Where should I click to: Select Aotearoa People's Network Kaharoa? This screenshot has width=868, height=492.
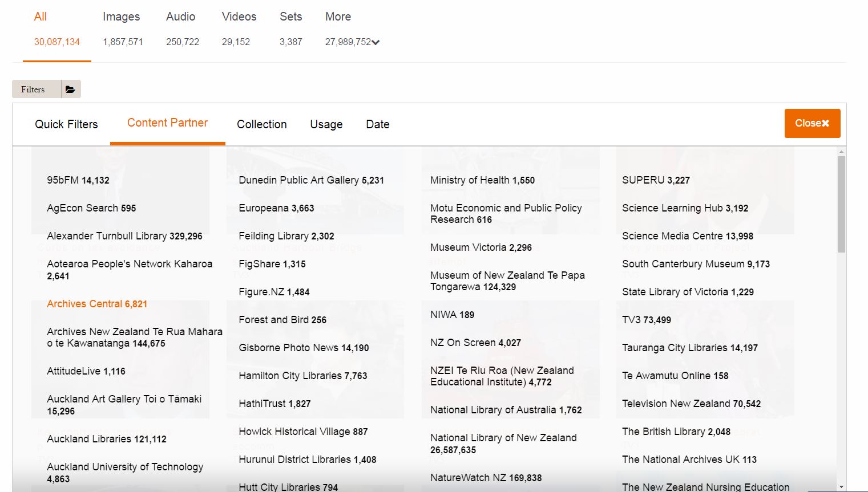click(x=130, y=270)
